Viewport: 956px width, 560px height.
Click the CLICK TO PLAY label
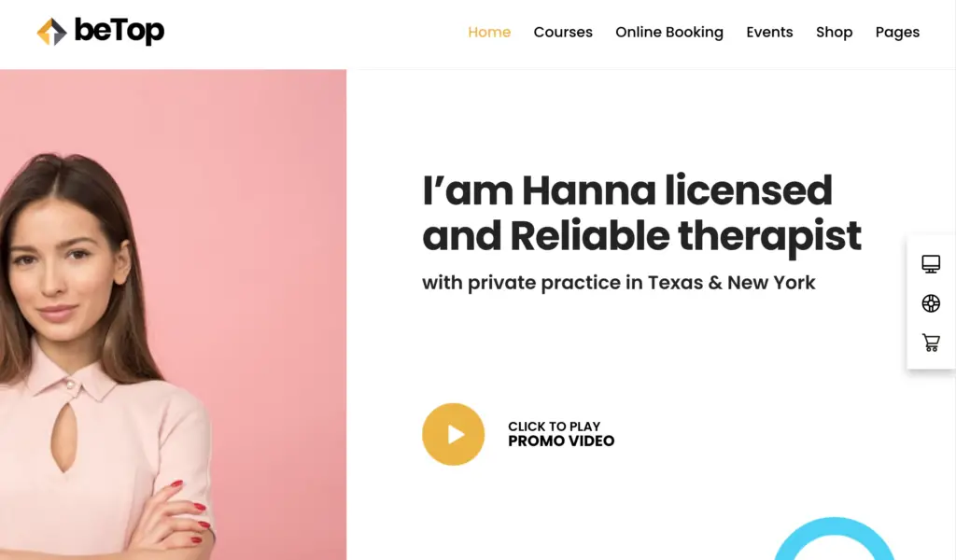[x=555, y=427]
